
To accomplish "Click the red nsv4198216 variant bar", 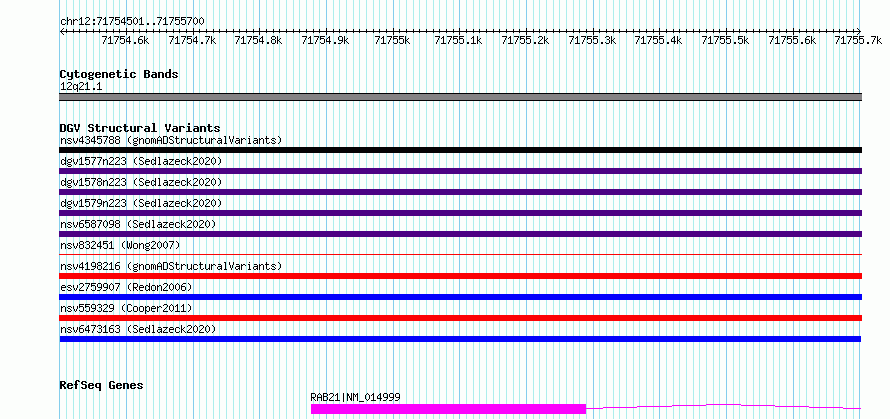I will [x=460, y=276].
